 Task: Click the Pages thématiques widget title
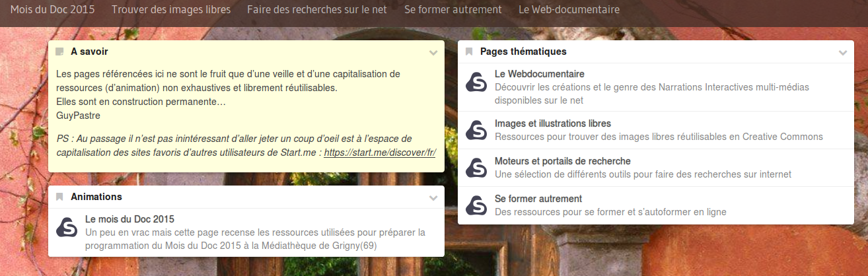coord(523,52)
